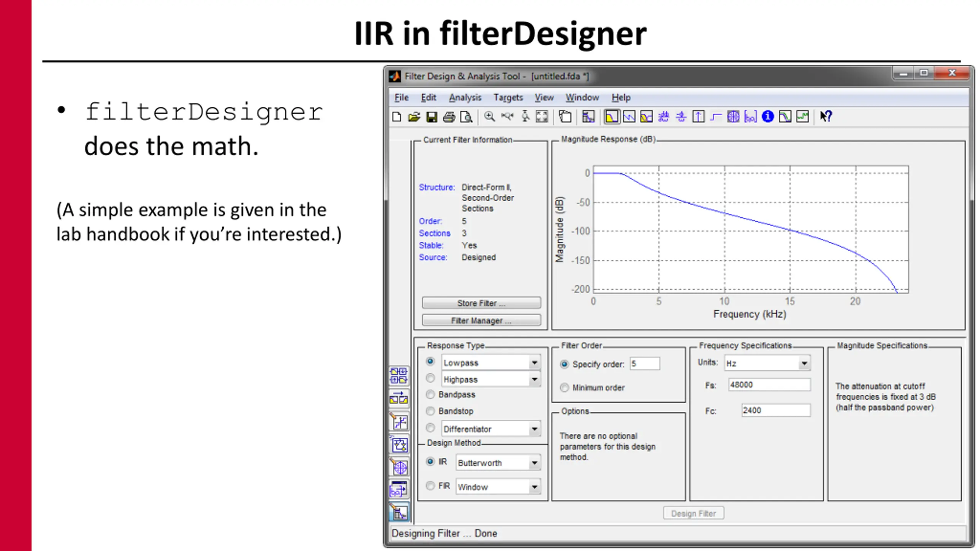The width and height of the screenshot is (980, 551).
Task: Display the Phase Delay response
Action: 681,116
